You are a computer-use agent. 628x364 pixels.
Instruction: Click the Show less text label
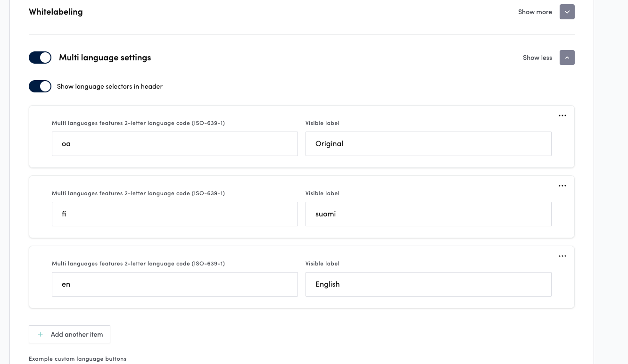537,58
